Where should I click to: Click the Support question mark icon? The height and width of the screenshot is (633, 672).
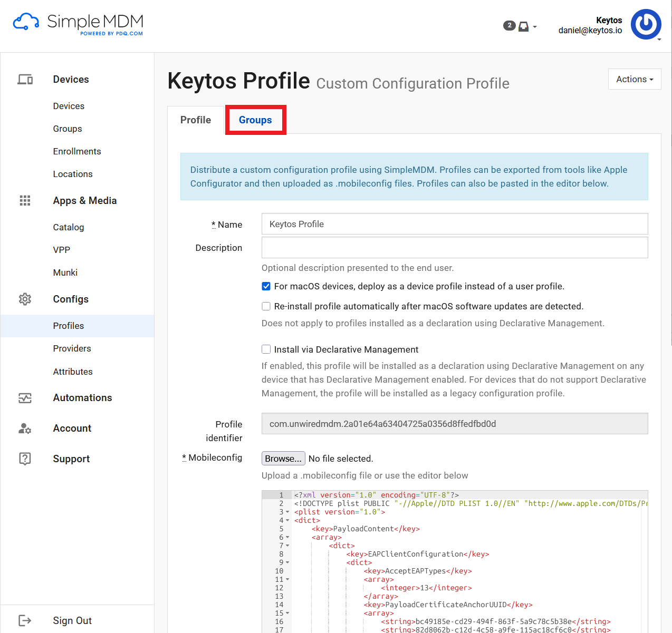tap(25, 459)
